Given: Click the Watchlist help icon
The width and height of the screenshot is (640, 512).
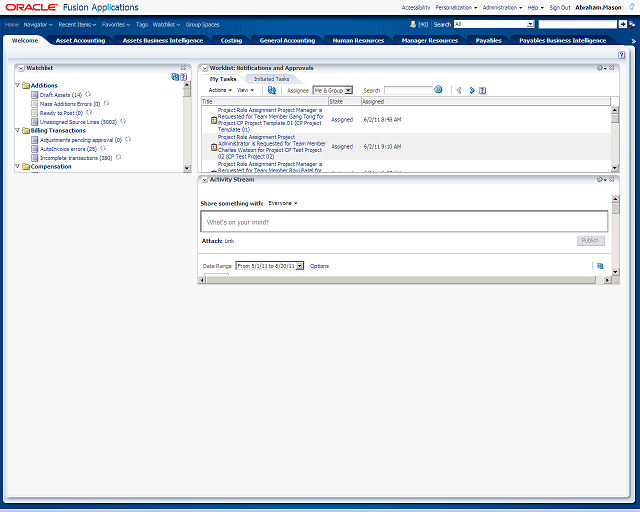Looking at the screenshot, I should tap(184, 77).
